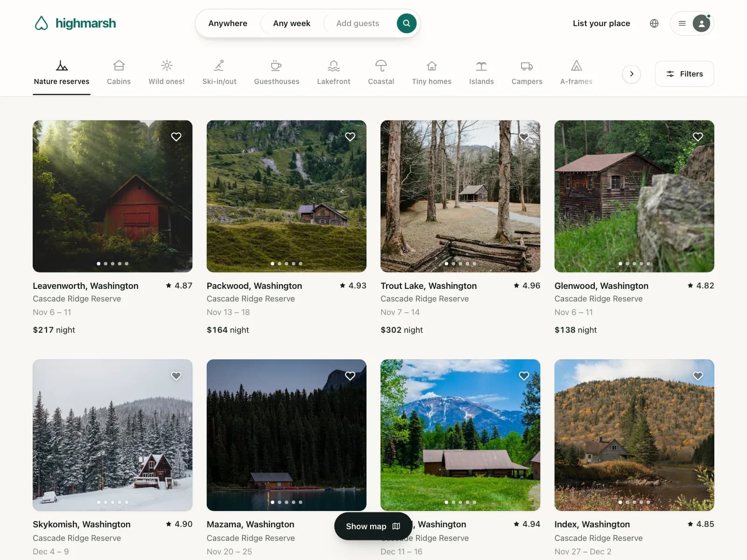Open the Glenwood, Washington listing title

coord(601,286)
